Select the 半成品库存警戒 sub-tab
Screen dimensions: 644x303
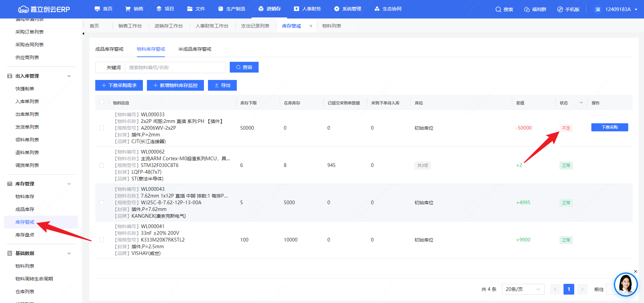[195, 49]
